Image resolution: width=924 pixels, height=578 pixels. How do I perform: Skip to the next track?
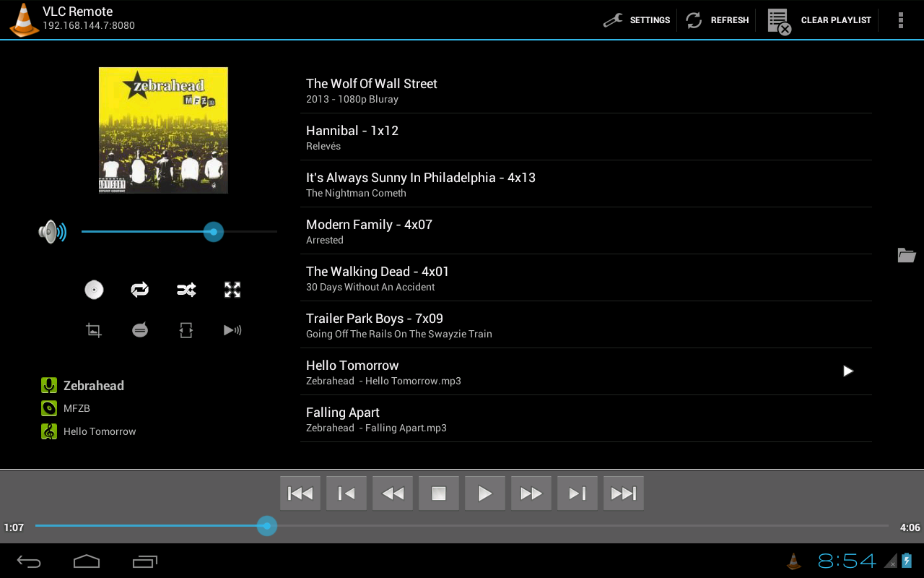577,493
